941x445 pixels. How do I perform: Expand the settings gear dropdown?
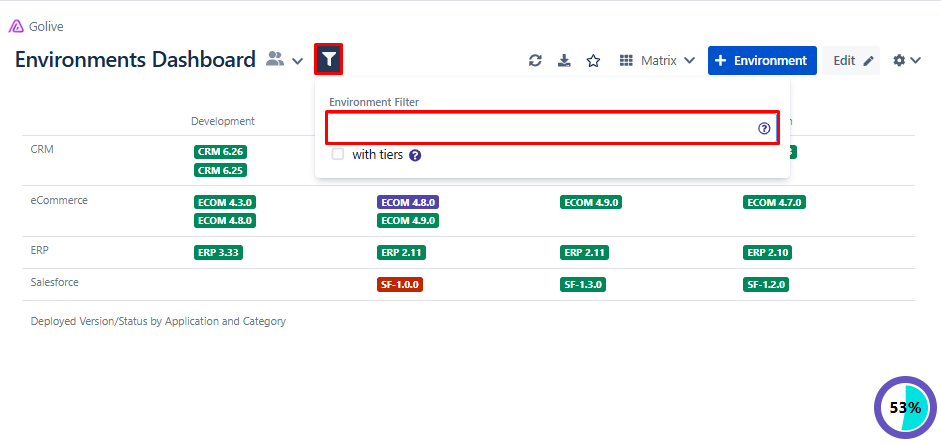(x=906, y=61)
